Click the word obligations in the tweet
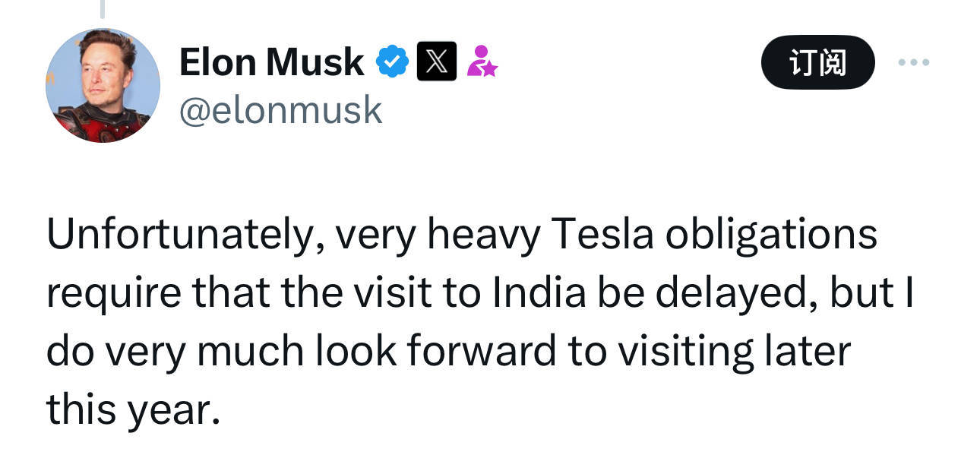 [x=770, y=236]
